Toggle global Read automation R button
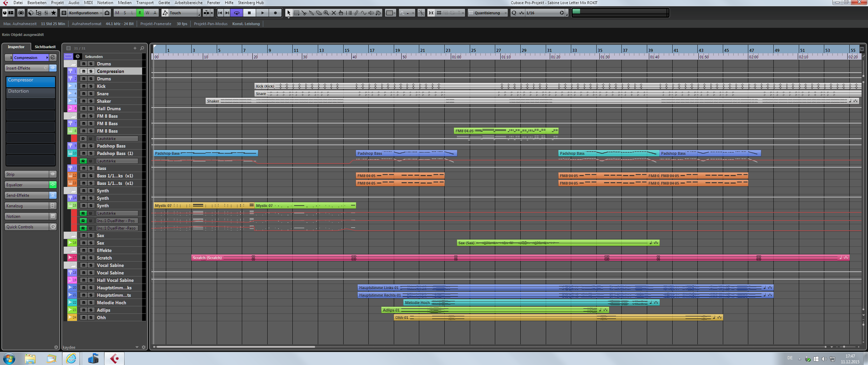This screenshot has height=365, width=868. 140,13
